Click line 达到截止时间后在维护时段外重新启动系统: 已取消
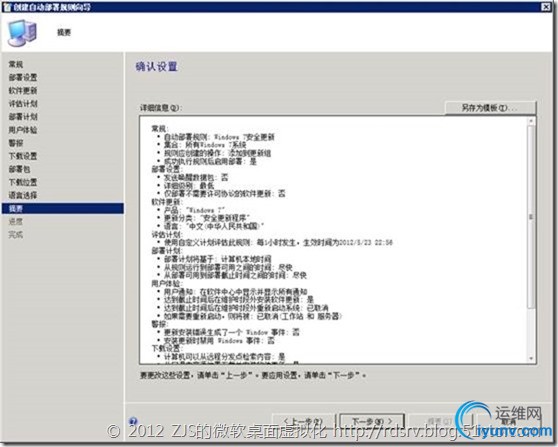Viewport: 558px width, 447px height. point(246,308)
